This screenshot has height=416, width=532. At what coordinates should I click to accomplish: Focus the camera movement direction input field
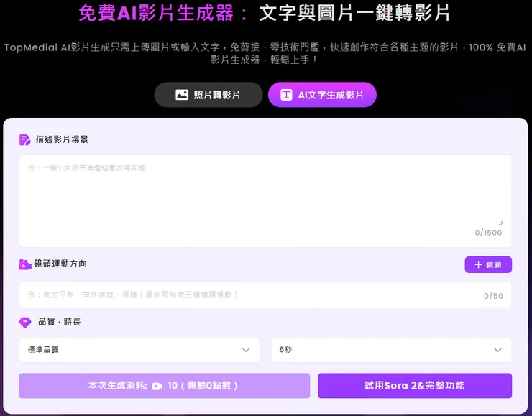pyautogui.click(x=265, y=295)
